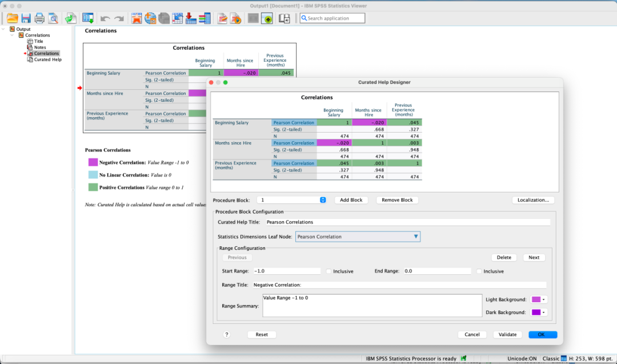This screenshot has width=617, height=364.
Task: Click the Print toolbar icon
Action: 39,18
